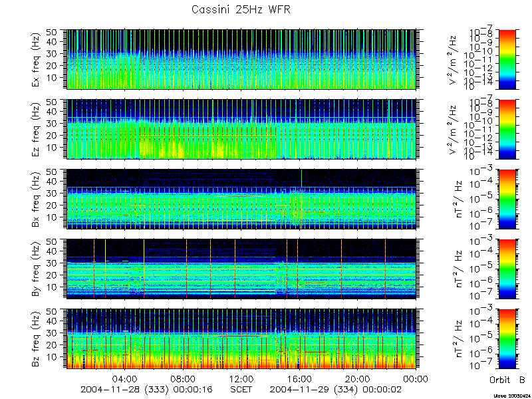Image resolution: width=532 pixels, height=399 pixels.
Task: Click the 12:00 time axis label
Action: point(241,379)
